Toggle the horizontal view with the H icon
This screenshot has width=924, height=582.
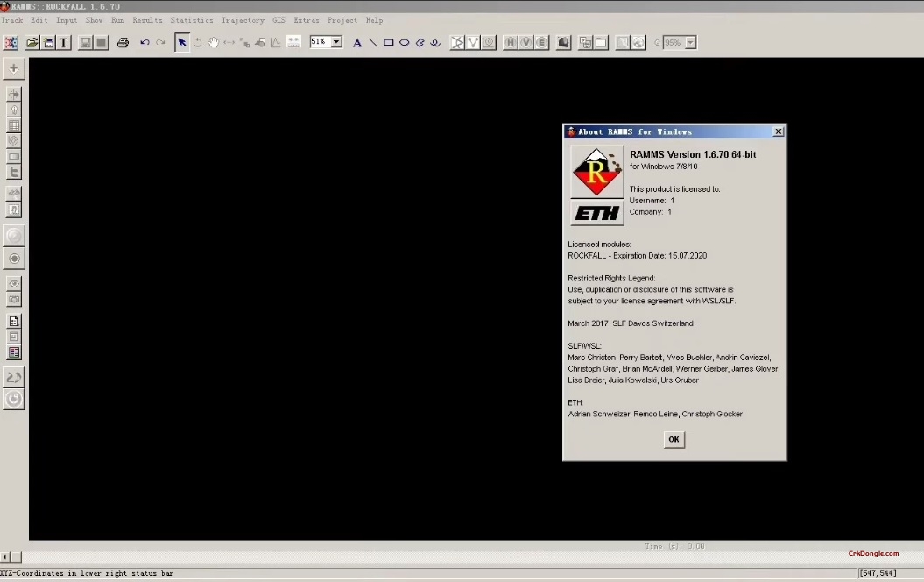click(x=510, y=41)
